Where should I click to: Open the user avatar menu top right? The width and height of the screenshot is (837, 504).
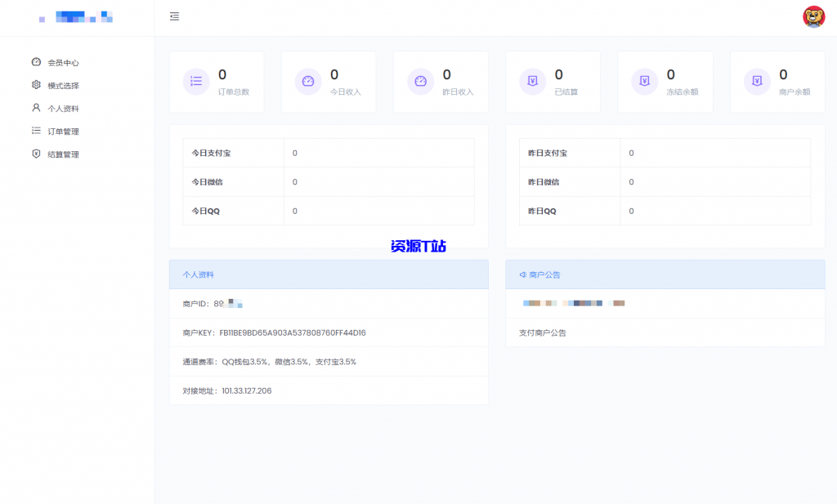[814, 16]
